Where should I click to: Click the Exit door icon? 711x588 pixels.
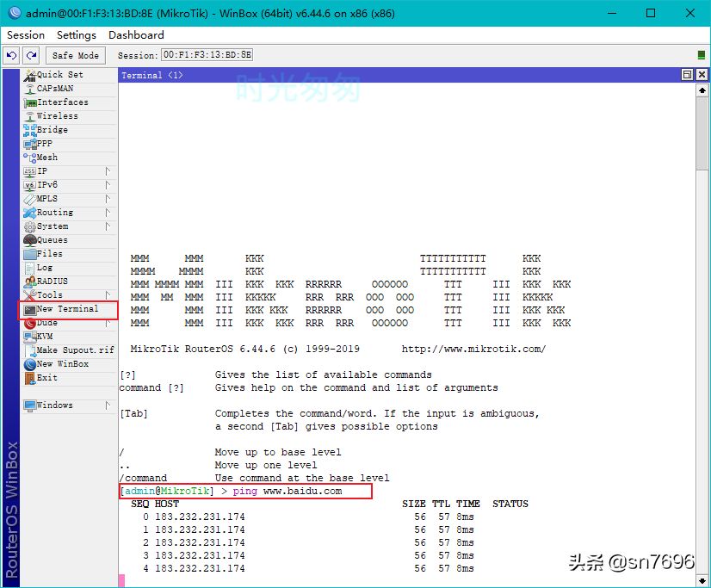[x=30, y=378]
